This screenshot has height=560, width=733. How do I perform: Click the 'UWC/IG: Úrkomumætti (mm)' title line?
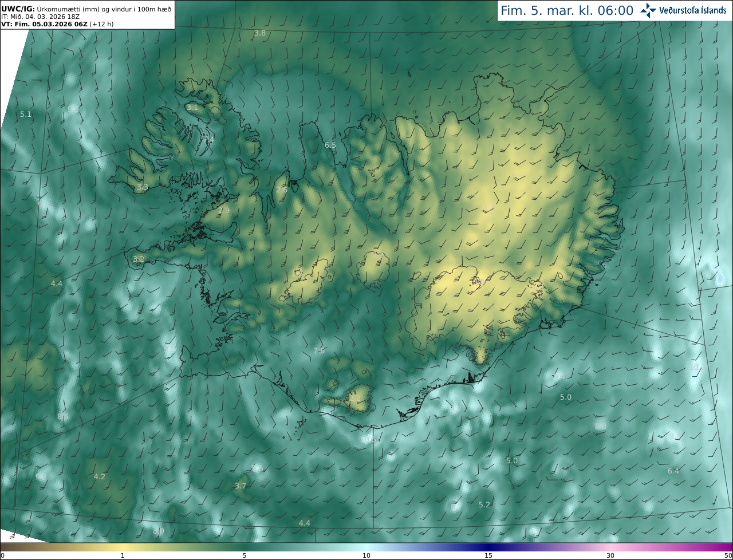[x=86, y=9]
